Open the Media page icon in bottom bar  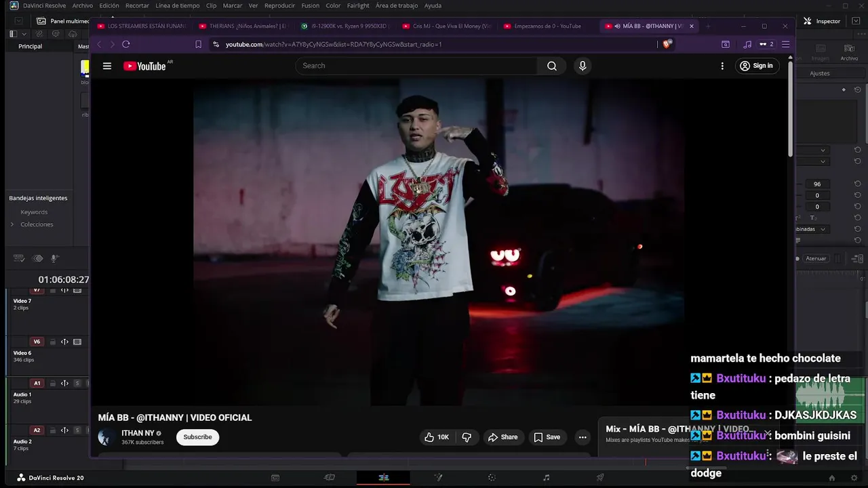(275, 478)
